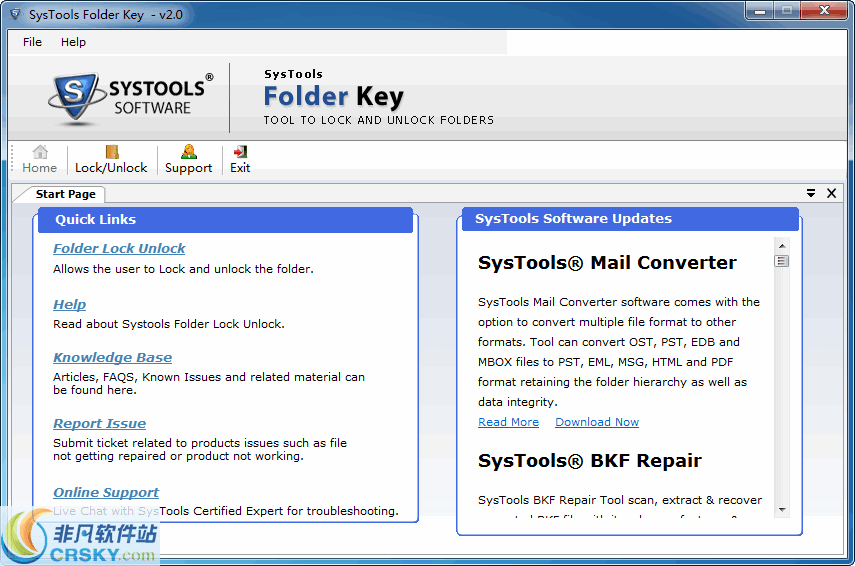Click the Folder Key product title

click(333, 97)
